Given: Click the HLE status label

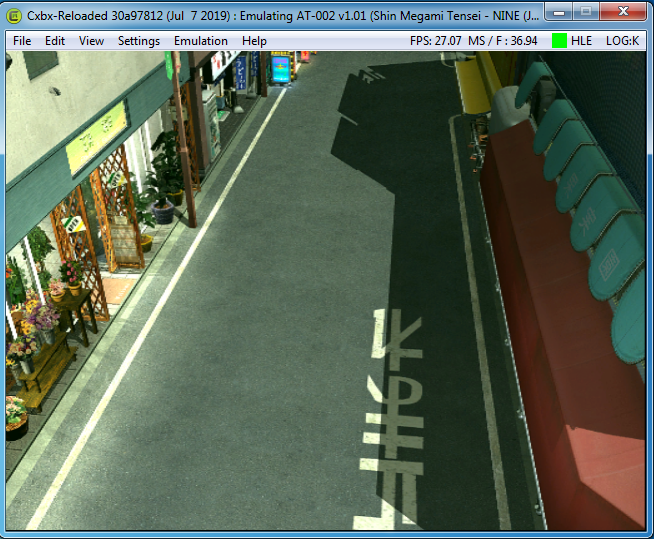Looking at the screenshot, I should tap(581, 41).
